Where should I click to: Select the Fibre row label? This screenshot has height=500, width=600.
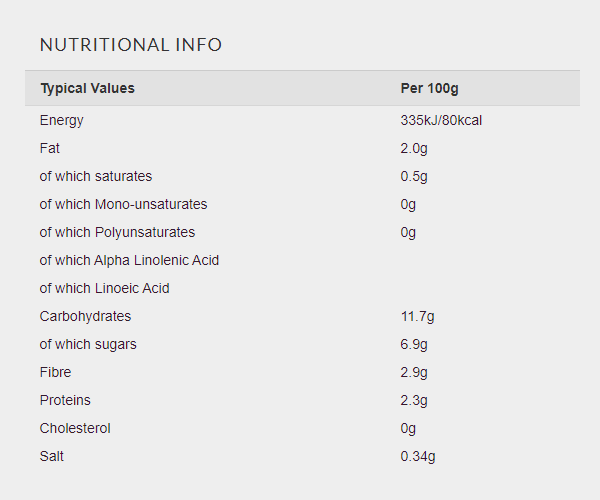click(x=55, y=372)
